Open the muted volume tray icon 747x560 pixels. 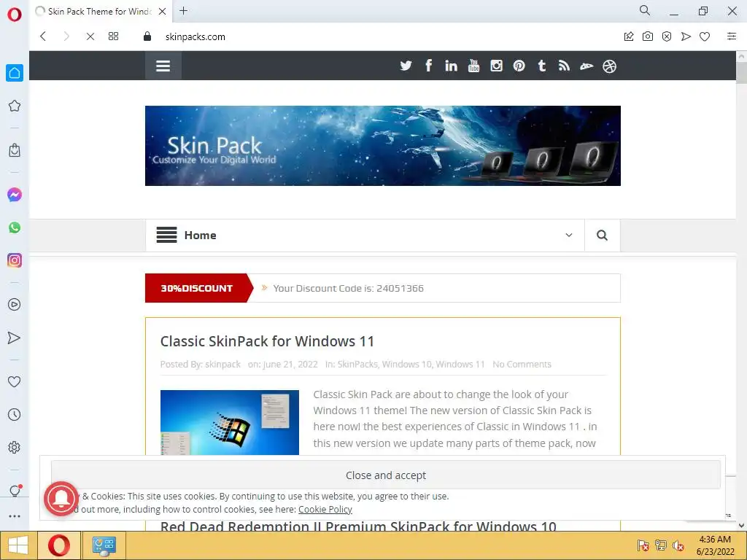[678, 545]
